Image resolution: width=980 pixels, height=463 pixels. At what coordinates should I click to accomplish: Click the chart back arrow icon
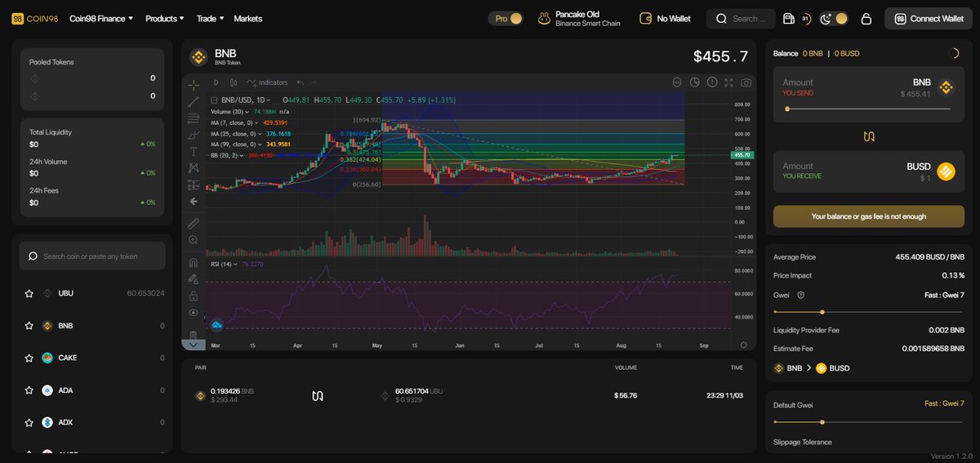[194, 201]
